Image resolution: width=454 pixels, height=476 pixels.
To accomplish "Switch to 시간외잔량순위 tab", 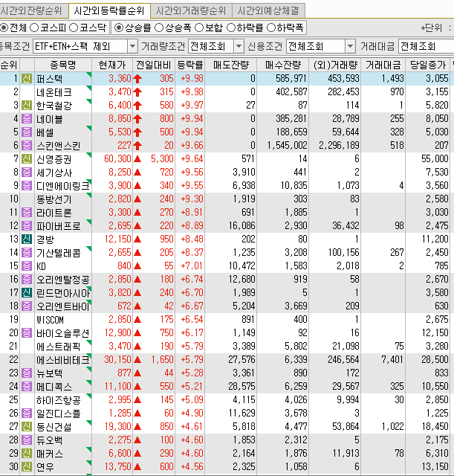I will tap(33, 11).
